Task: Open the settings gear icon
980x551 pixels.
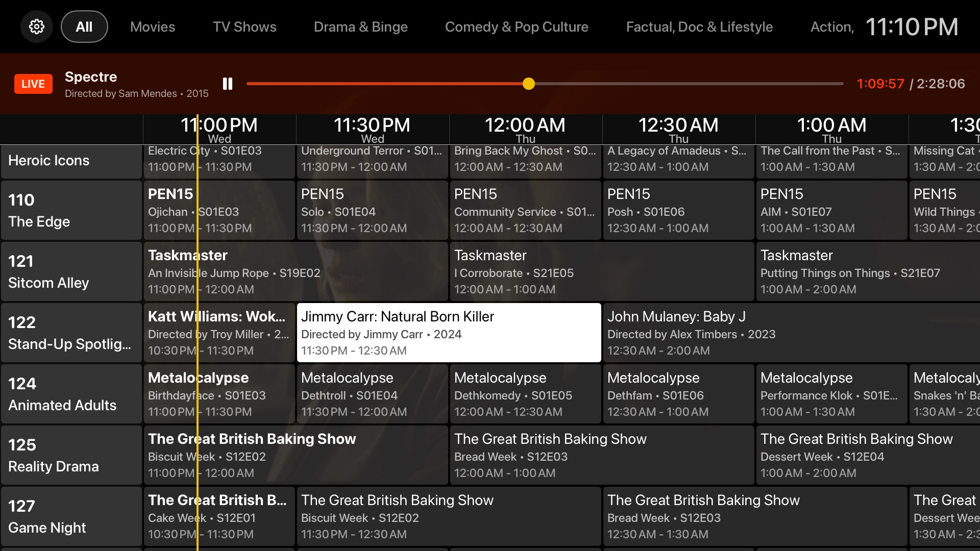Action: pyautogui.click(x=37, y=27)
